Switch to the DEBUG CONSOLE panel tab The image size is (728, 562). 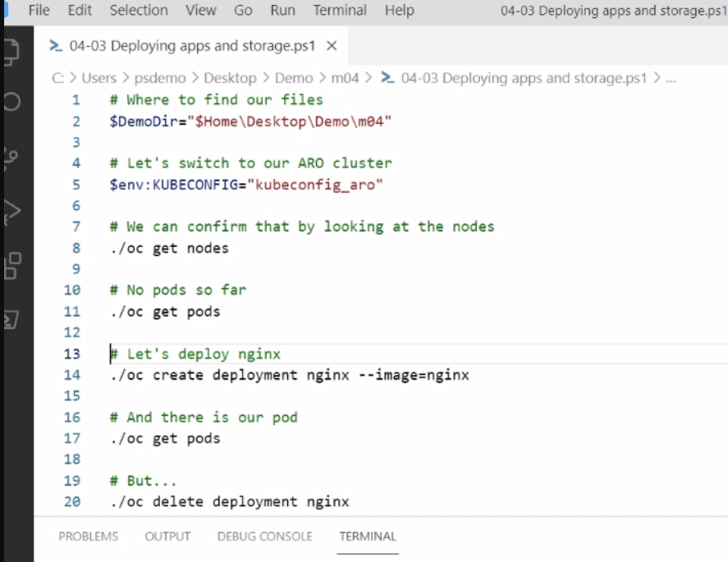tap(264, 537)
